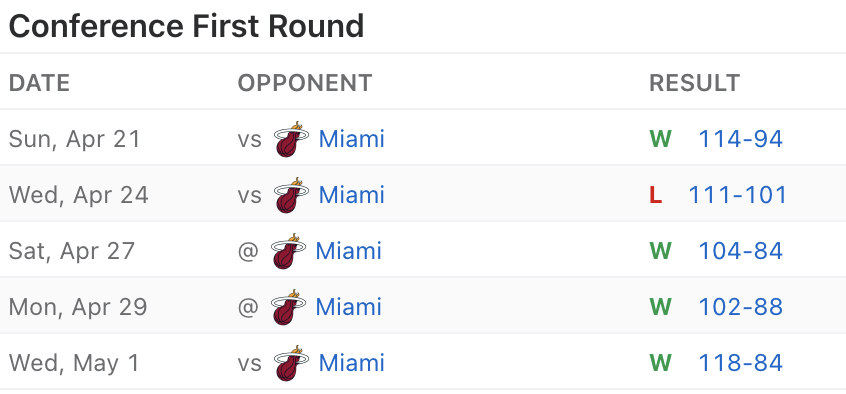View the 118-84 game result
Image resolution: width=846 pixels, height=394 pixels.
point(740,363)
